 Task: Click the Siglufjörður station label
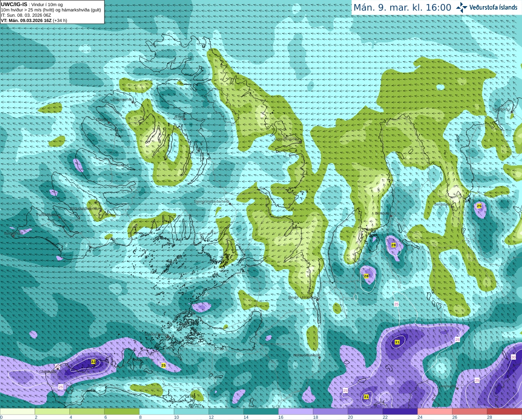click(x=502, y=109)
